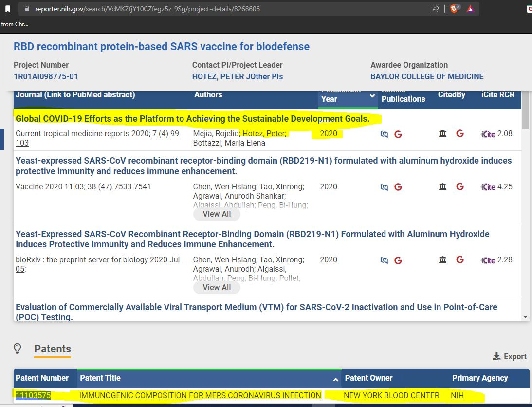Sort by Patent Number column header
This screenshot has width=532, height=407.
pyautogui.click(x=42, y=378)
